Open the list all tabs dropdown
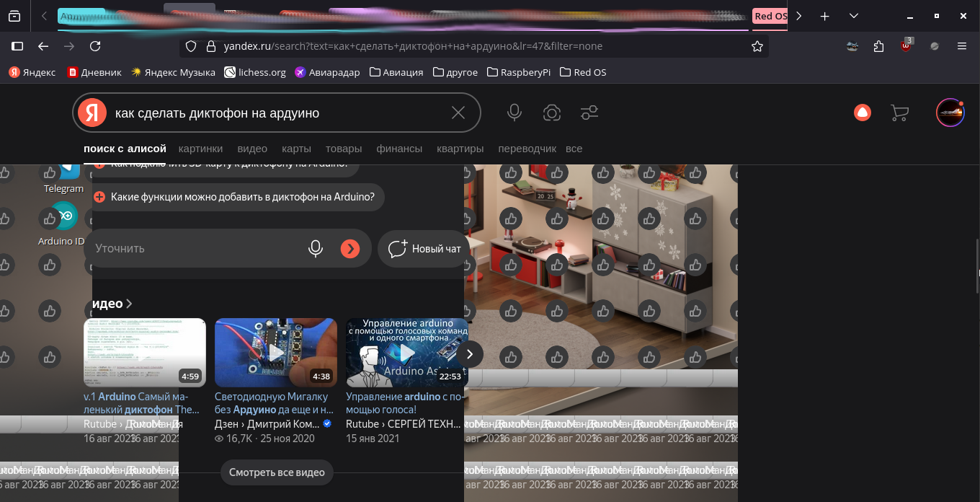 (854, 16)
